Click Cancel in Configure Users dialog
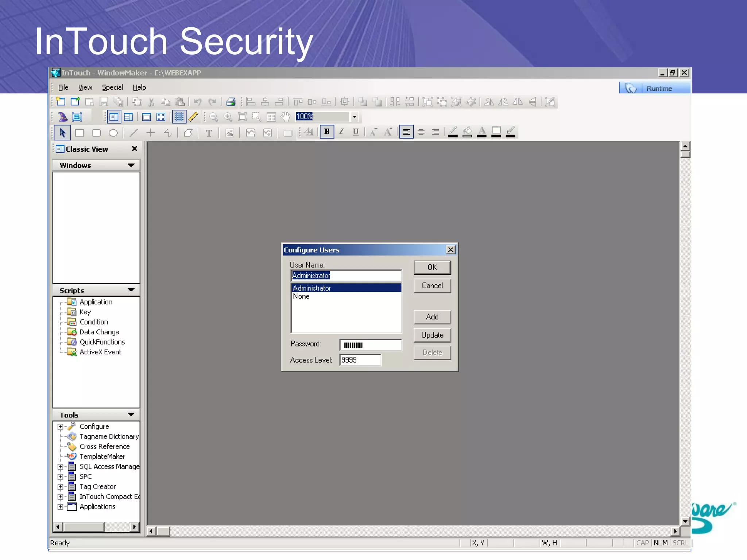The width and height of the screenshot is (747, 560). pyautogui.click(x=432, y=285)
